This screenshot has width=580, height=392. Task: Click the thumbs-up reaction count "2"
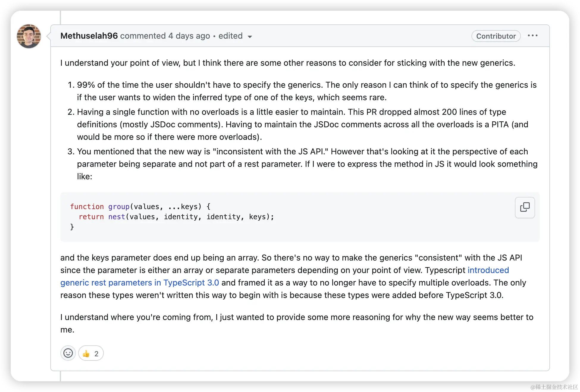[96, 354]
